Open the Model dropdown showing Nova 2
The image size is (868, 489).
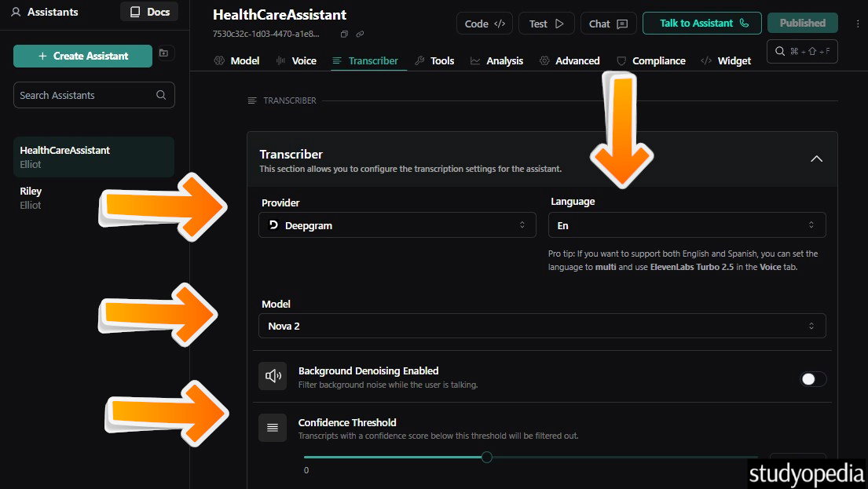pyautogui.click(x=541, y=325)
